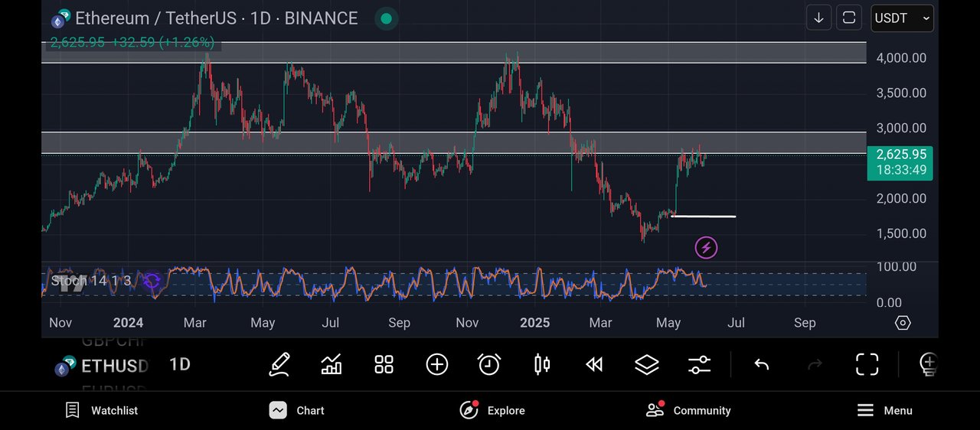Change candlestick chart type icon
The height and width of the screenshot is (430, 980).
click(x=542, y=364)
